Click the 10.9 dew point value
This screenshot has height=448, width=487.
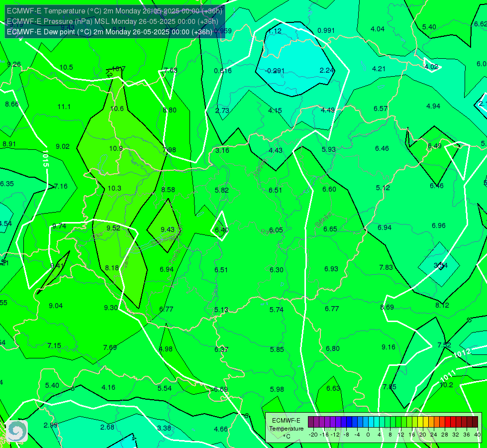(116, 148)
